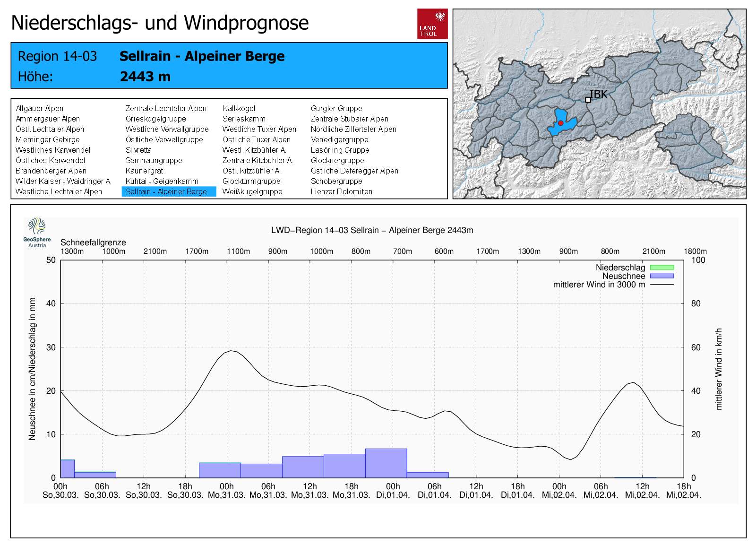Click the Land Tirol logo
Image resolution: width=756 pixels, height=545 pixels.
pos(432,24)
